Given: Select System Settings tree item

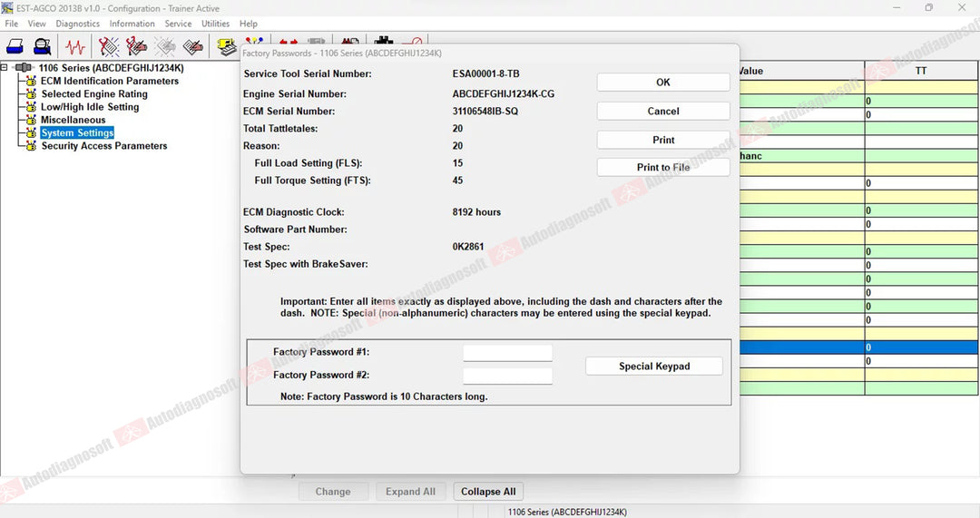Looking at the screenshot, I should pos(77,132).
